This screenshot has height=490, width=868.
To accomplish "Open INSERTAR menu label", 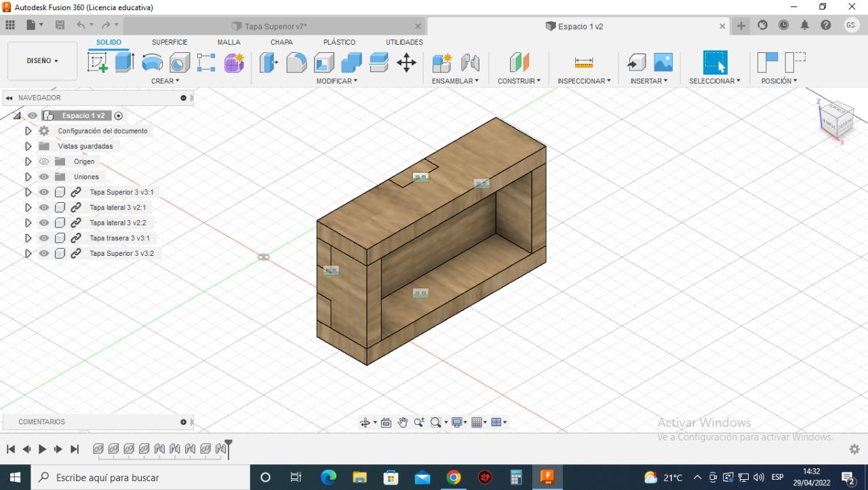I will 649,81.
